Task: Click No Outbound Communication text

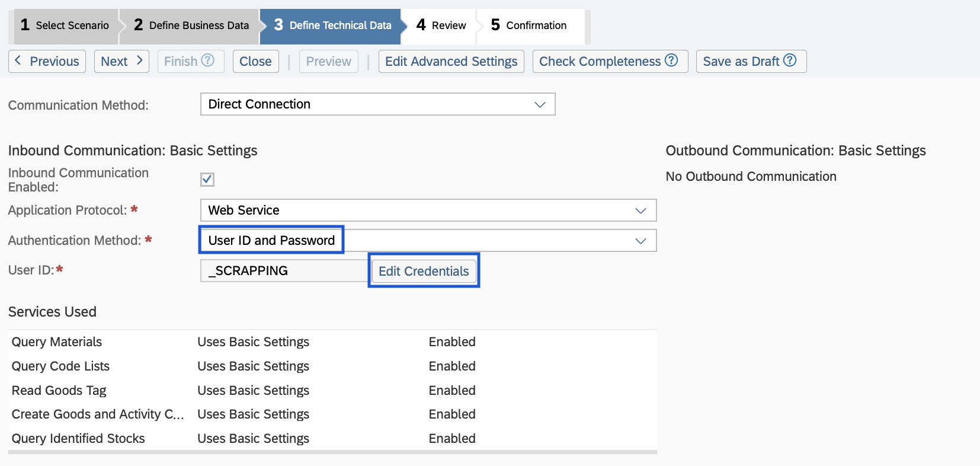Action: (x=751, y=177)
